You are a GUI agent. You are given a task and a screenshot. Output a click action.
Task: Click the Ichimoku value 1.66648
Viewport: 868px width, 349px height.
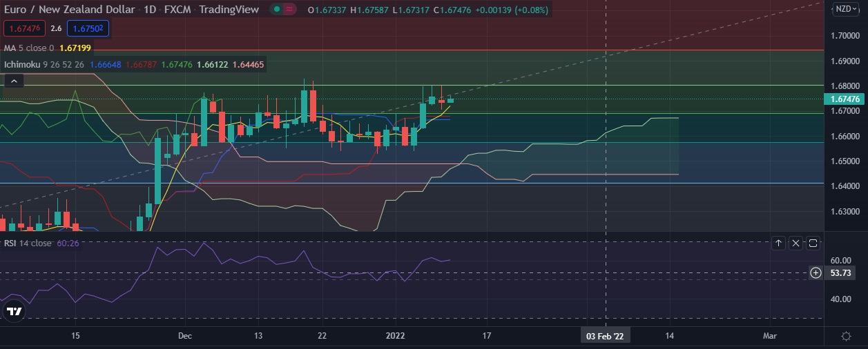[x=106, y=65]
